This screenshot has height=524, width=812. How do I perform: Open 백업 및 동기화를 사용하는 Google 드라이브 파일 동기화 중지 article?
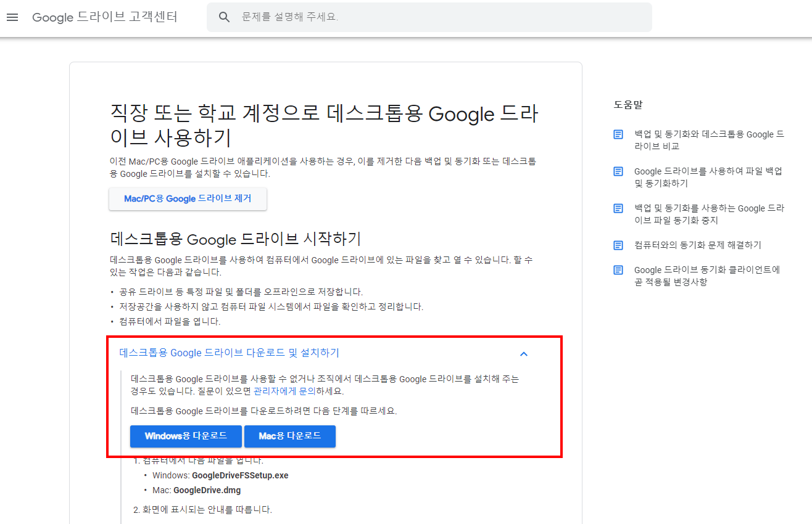[x=709, y=214]
